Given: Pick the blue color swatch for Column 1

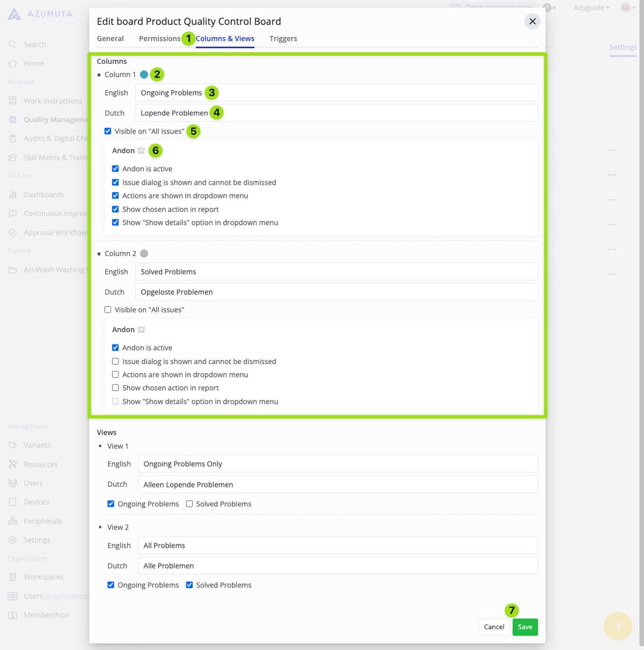Looking at the screenshot, I should 144,75.
